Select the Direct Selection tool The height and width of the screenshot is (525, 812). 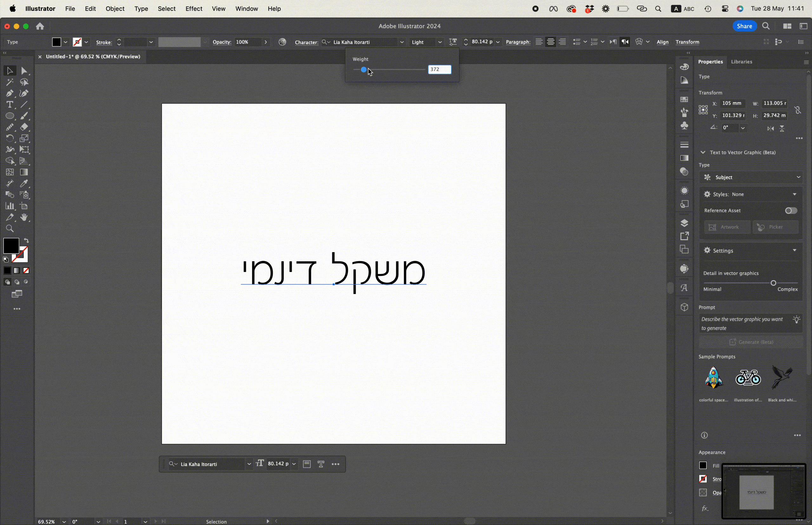pyautogui.click(x=24, y=71)
